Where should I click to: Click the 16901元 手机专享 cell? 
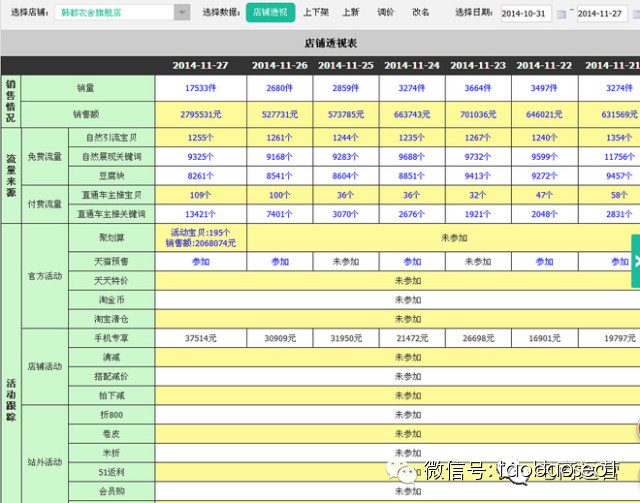tap(544, 338)
